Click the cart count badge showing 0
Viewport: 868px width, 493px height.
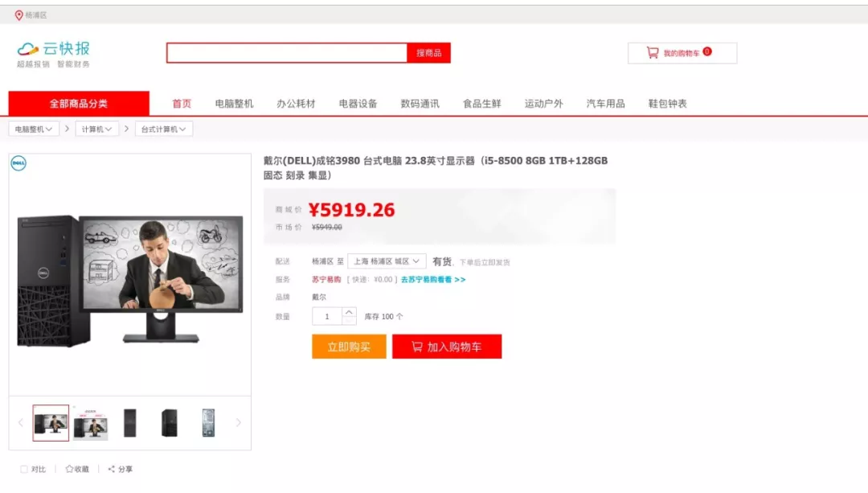pyautogui.click(x=707, y=51)
